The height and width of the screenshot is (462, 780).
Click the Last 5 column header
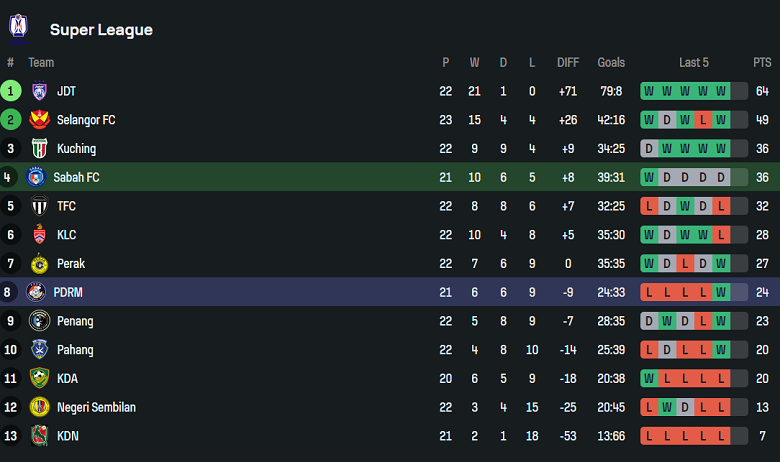693,62
